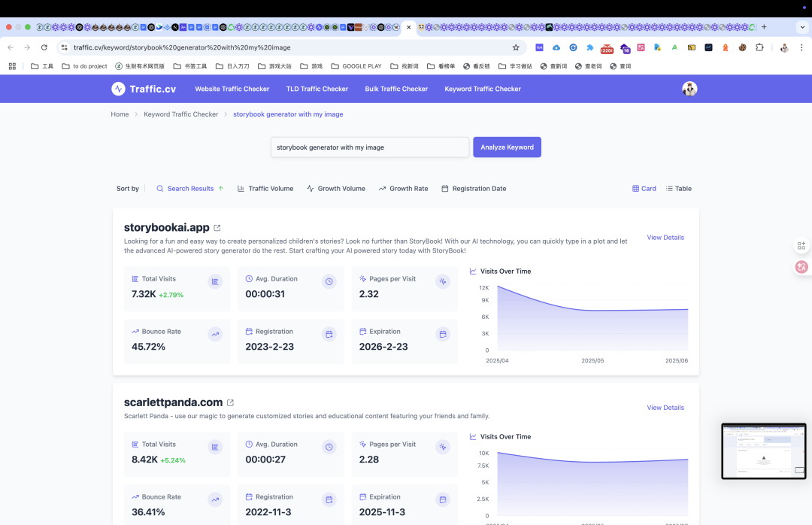Click the Analyze Keyword button
This screenshot has height=525, width=812.
click(507, 147)
